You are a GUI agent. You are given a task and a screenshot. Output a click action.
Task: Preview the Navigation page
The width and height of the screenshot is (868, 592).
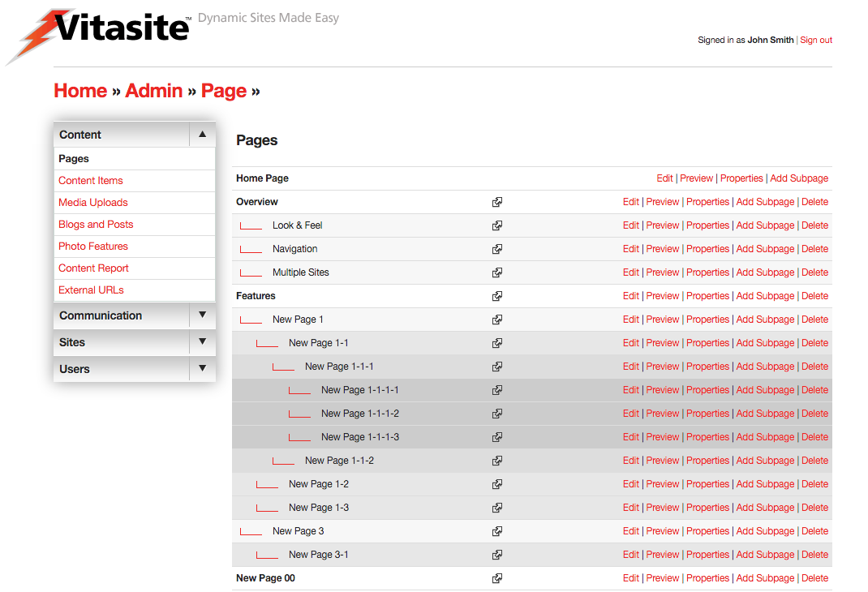[663, 249]
